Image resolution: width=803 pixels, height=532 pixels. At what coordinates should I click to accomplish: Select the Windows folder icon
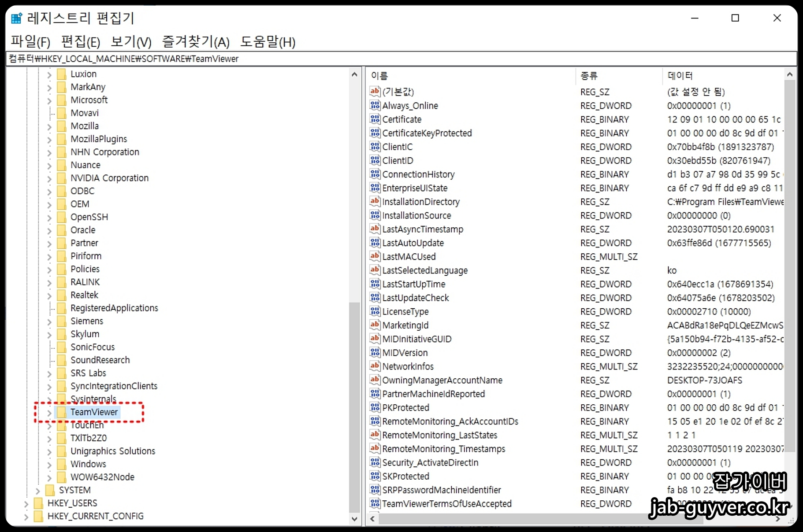[x=62, y=464]
